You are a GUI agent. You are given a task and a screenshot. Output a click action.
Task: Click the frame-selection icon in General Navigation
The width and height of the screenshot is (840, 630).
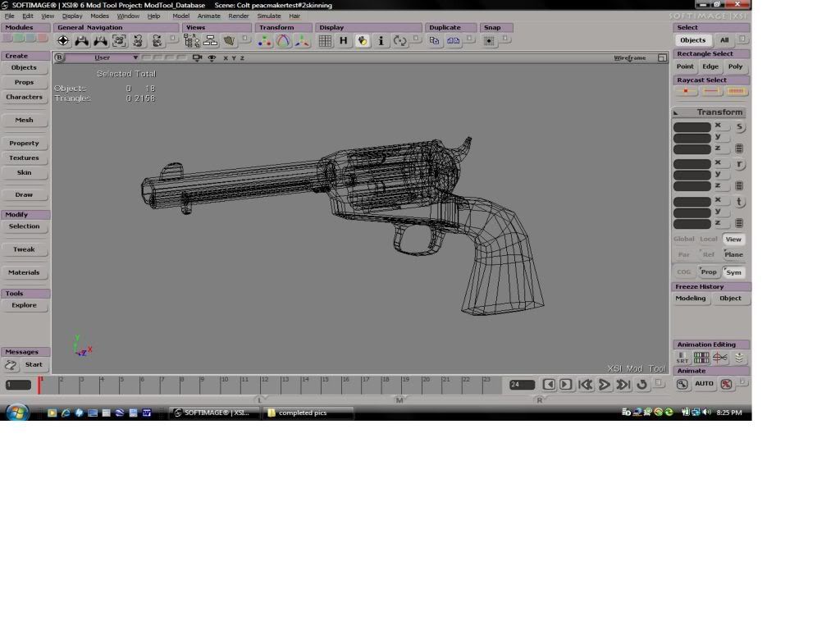point(119,41)
